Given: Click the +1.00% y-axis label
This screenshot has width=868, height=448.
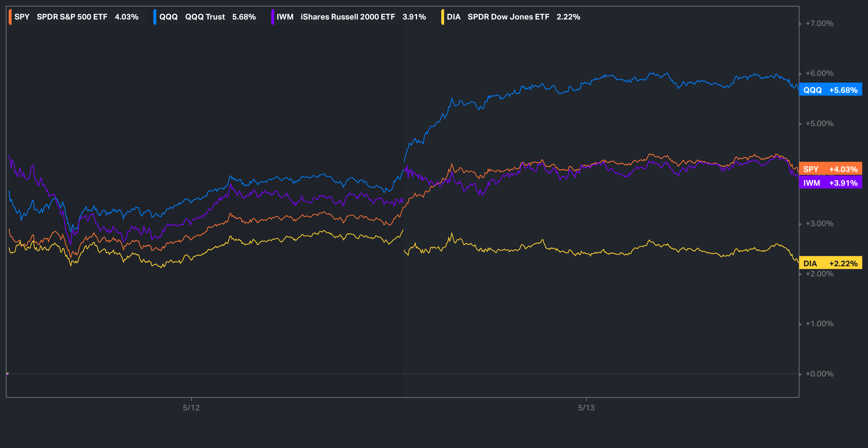Looking at the screenshot, I should [819, 324].
